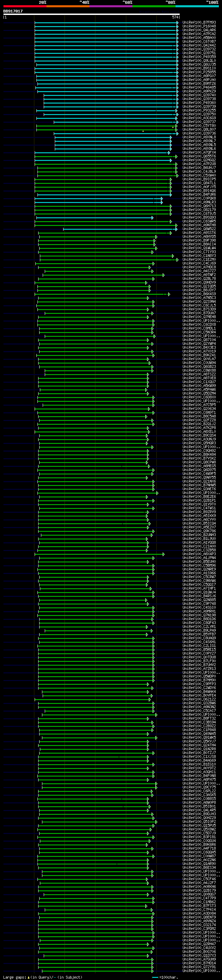
Task: Select the UniRef100_Q08QG7 label
Action: click(199, 894)
